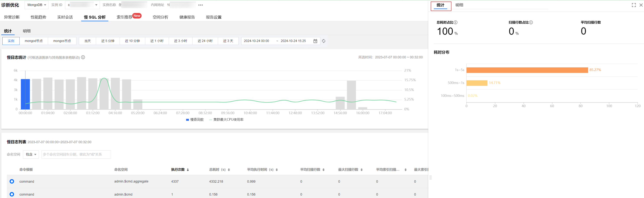644x198 pixels.
Task: Select 近 24 小时 time range
Action: [205, 41]
